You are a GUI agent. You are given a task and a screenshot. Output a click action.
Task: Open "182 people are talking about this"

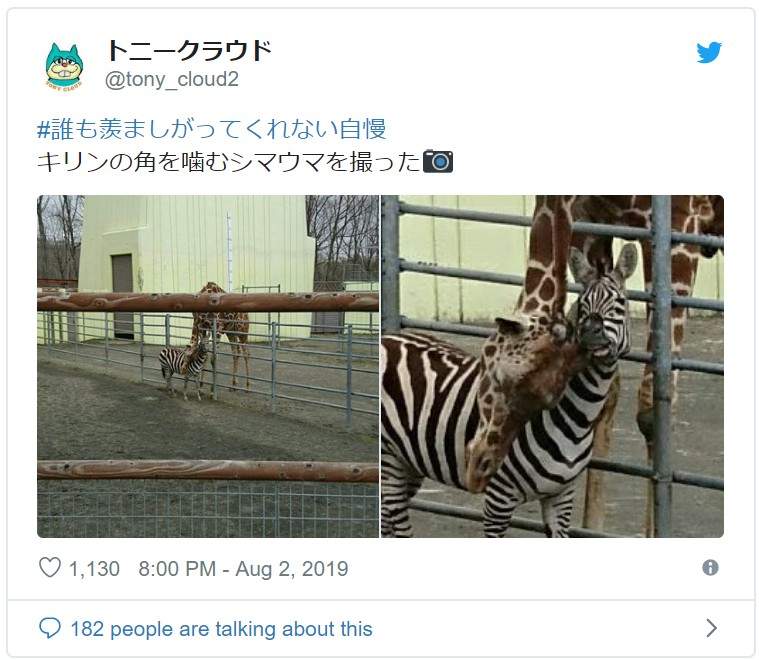(x=221, y=629)
